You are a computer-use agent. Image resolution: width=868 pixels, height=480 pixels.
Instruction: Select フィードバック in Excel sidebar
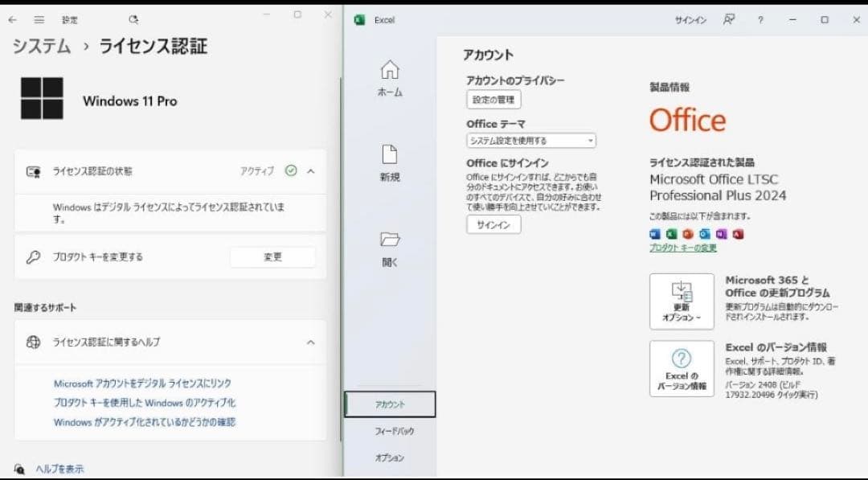[x=394, y=431]
